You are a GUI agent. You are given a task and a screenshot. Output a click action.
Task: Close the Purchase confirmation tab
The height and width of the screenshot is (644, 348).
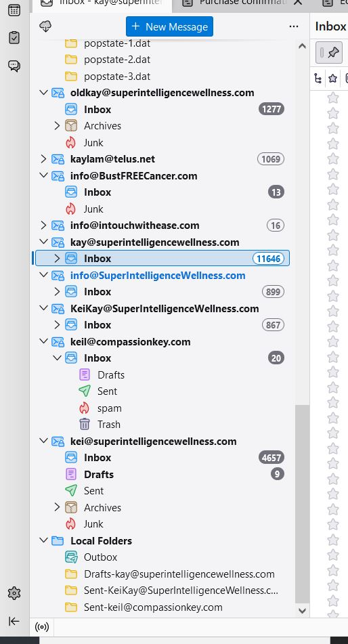coord(299,3)
